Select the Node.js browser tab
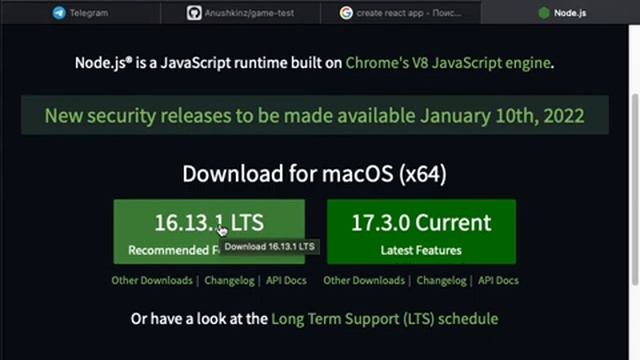Image resolution: width=640 pixels, height=360 pixels. coord(562,13)
